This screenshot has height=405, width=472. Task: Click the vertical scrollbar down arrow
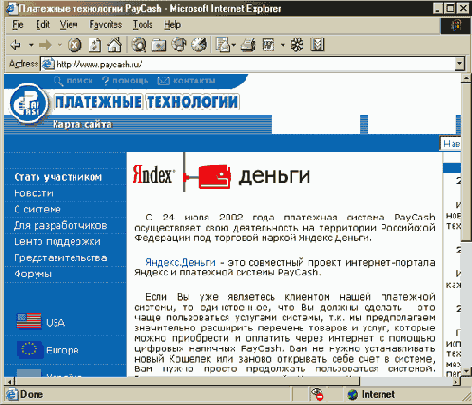pos(466,371)
